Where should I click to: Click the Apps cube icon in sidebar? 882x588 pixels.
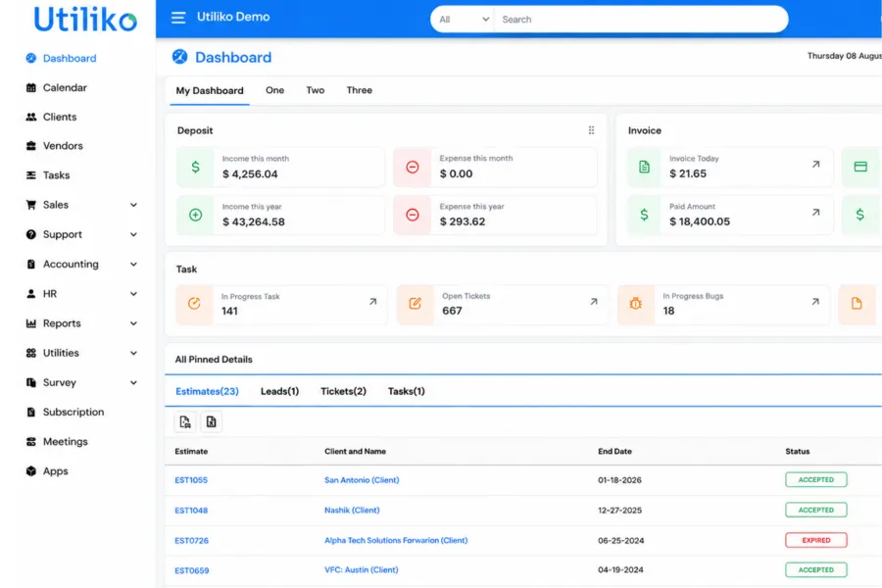click(x=31, y=471)
